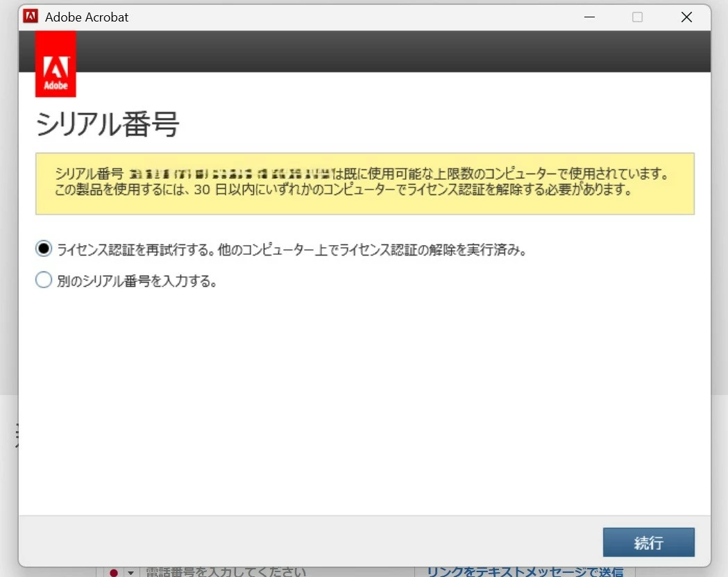This screenshot has width=728, height=577.
Task: Open the country code dropdown in background page
Action: click(x=131, y=572)
